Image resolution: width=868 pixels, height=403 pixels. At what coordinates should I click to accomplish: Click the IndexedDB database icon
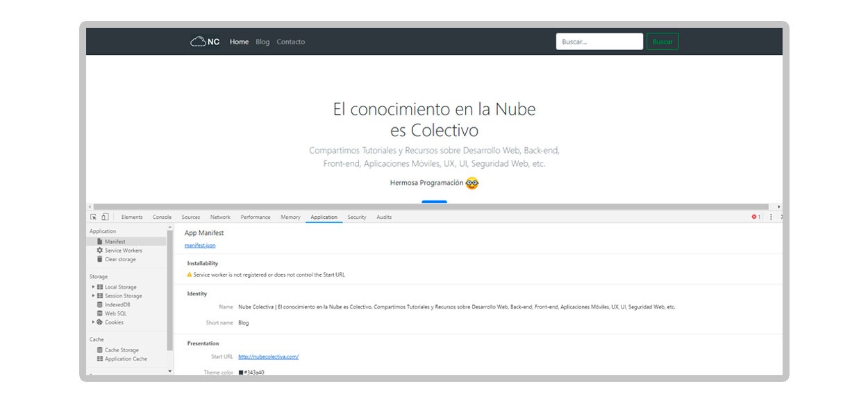[100, 304]
